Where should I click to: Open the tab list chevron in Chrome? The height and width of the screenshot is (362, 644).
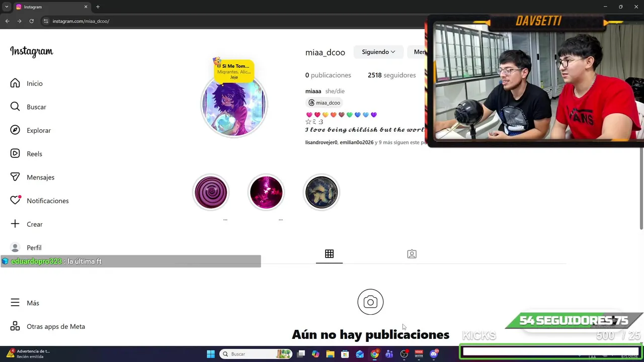pos(7,7)
